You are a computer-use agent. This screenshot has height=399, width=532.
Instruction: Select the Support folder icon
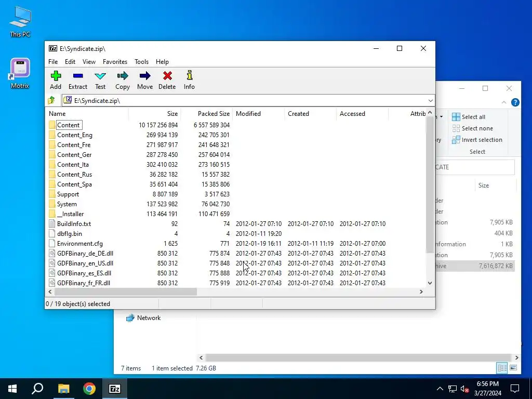51,194
